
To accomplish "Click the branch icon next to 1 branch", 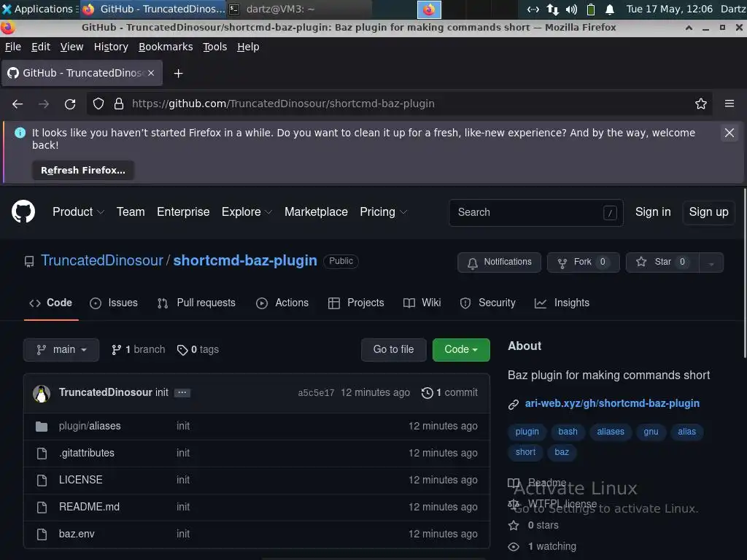I will click(116, 350).
